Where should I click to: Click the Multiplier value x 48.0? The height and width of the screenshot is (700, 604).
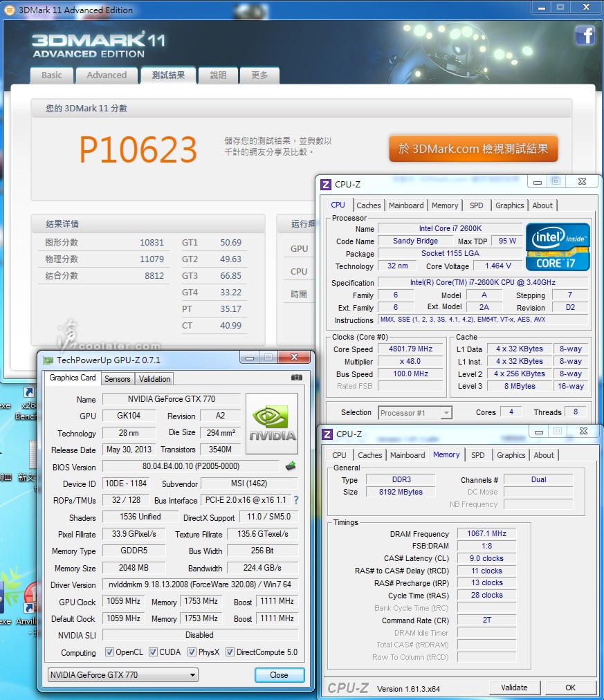[411, 361]
